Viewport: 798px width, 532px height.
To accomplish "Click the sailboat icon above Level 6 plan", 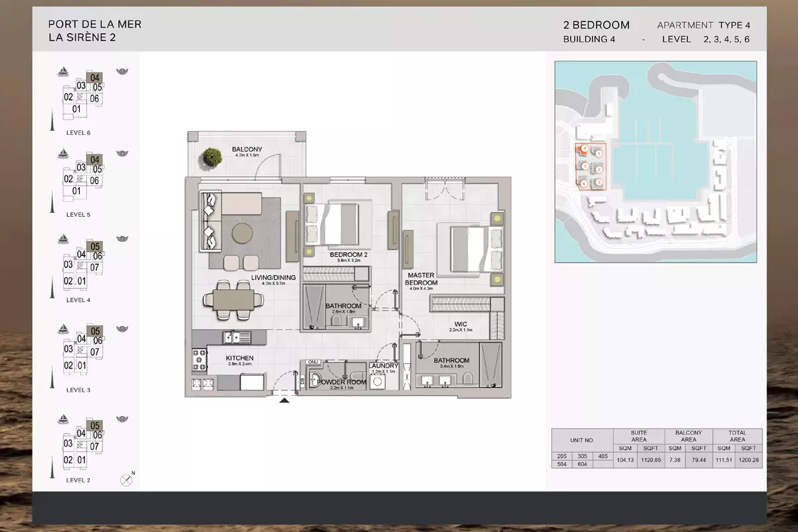I will click(63, 71).
